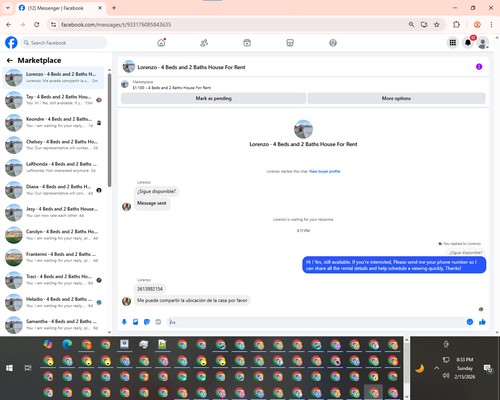Click More options button

pos(396,98)
